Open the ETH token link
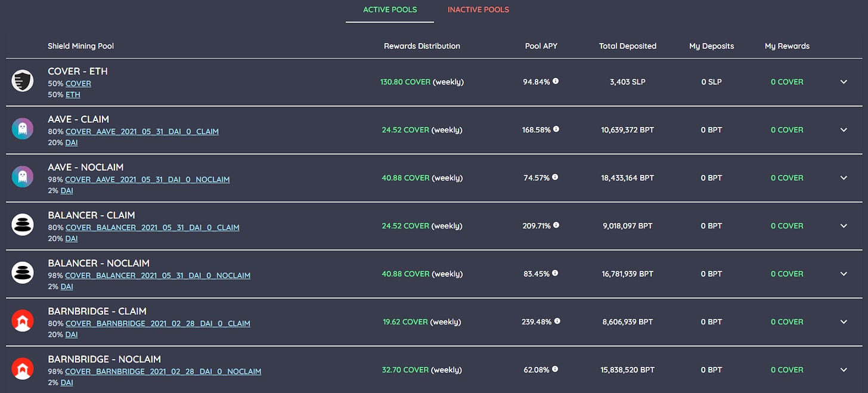The image size is (868, 393). click(73, 95)
